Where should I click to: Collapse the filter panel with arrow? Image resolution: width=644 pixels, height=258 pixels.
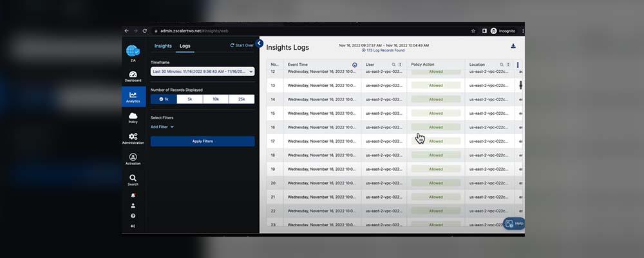click(x=259, y=43)
